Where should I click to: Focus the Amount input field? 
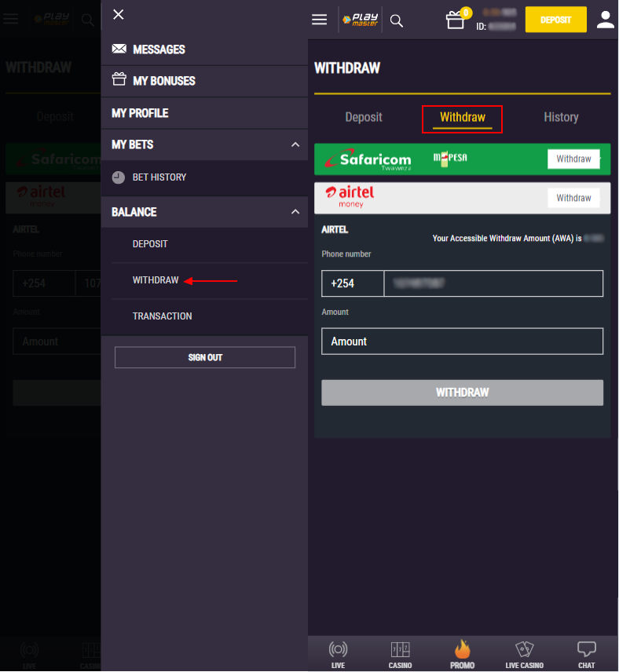[x=462, y=341]
